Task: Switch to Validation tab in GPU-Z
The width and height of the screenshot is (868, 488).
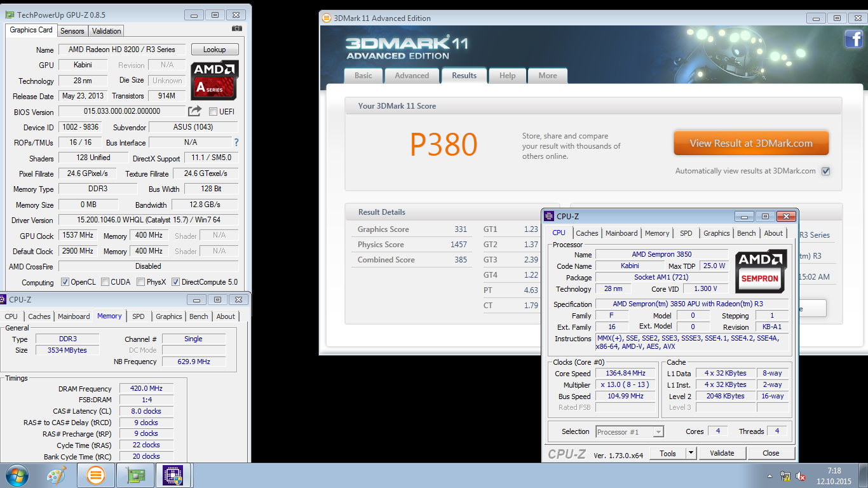Action: pos(106,30)
